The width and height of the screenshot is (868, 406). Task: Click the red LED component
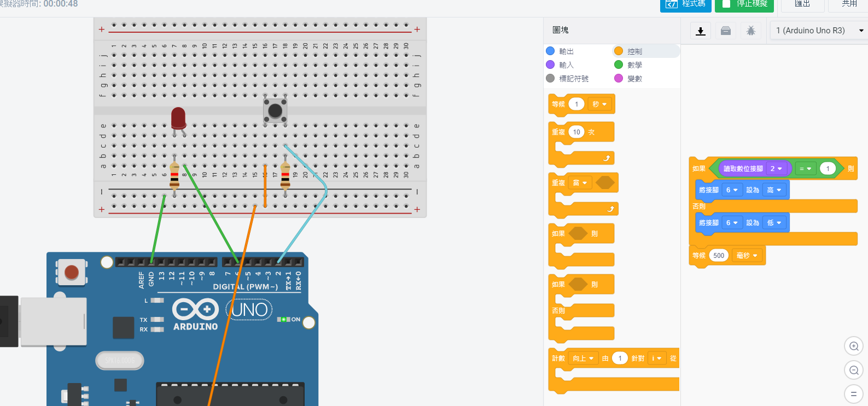[x=178, y=118]
